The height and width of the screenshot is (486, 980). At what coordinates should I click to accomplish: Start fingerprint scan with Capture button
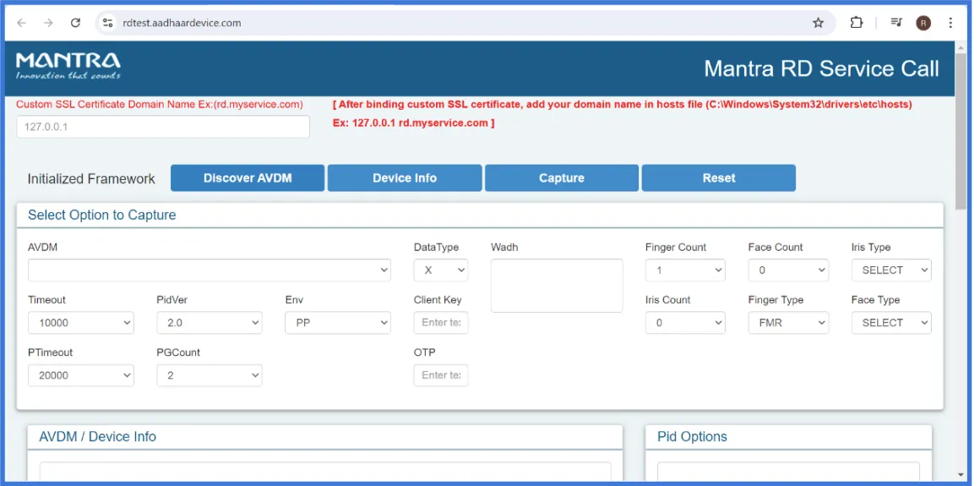pyautogui.click(x=562, y=177)
